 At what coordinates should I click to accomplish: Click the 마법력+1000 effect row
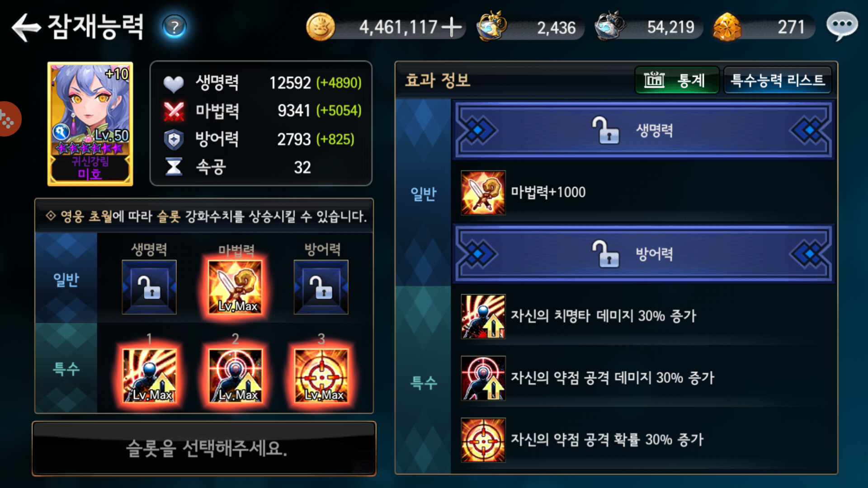click(x=644, y=192)
